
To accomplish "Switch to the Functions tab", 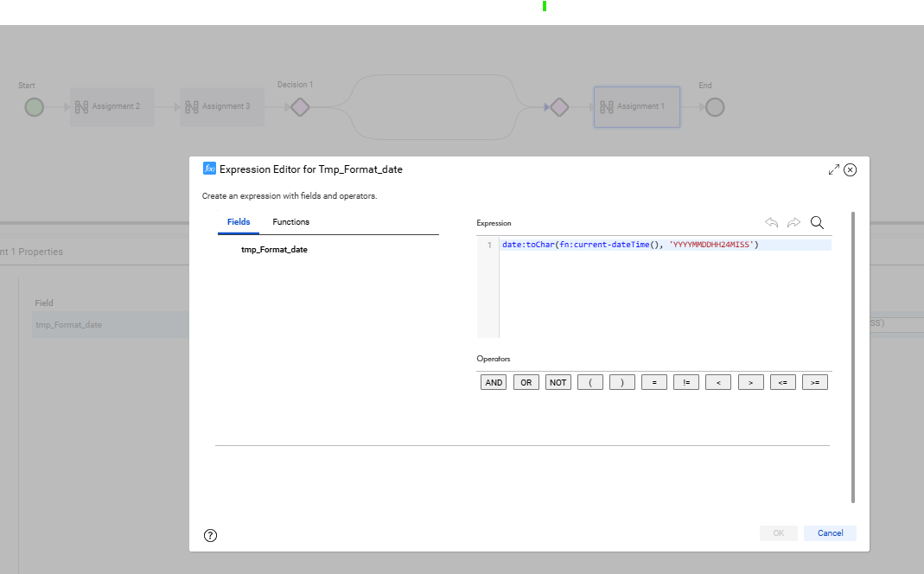I will [x=290, y=222].
